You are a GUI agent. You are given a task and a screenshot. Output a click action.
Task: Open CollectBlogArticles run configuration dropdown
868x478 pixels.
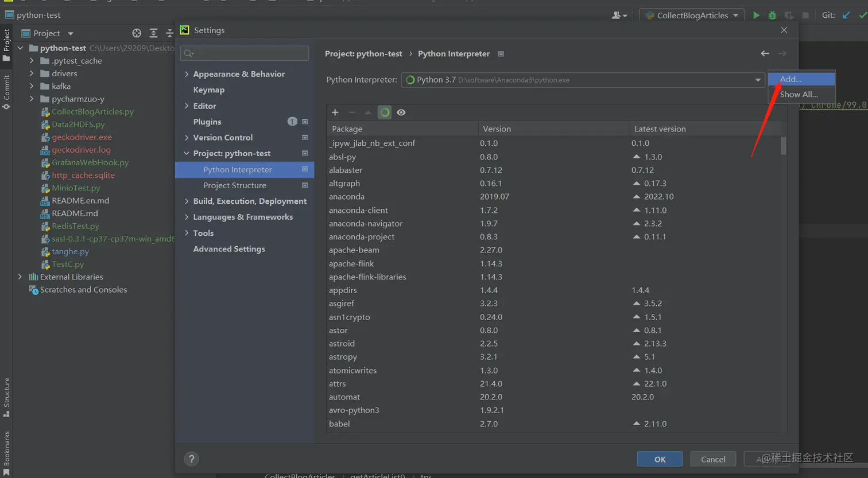[692, 15]
